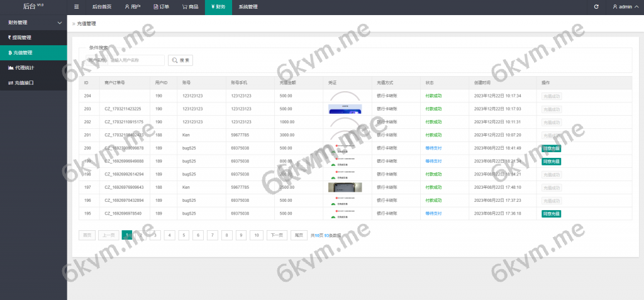This screenshot has width=644, height=300.
Task: Open 订单 in the top navigation
Action: point(162,7)
